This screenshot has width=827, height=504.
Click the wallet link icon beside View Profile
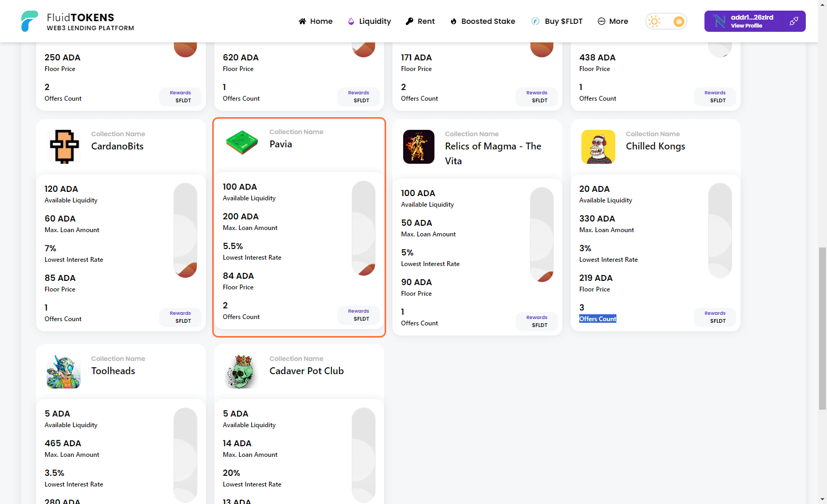click(x=794, y=21)
